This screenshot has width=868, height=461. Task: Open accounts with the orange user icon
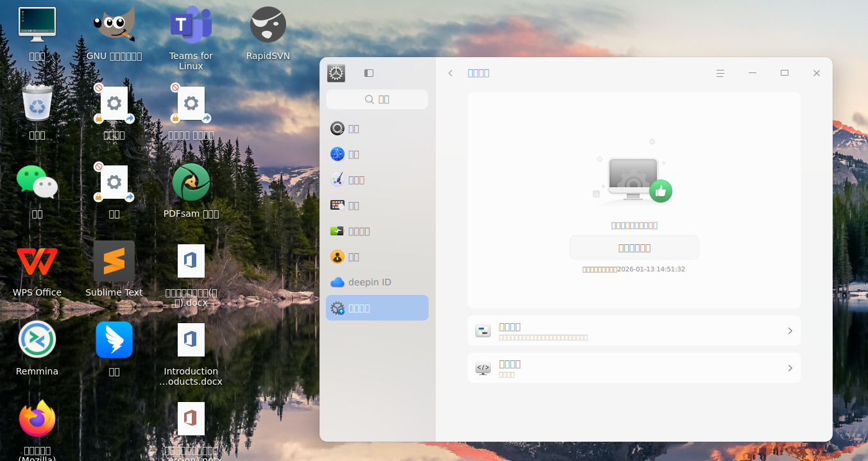[x=377, y=256]
